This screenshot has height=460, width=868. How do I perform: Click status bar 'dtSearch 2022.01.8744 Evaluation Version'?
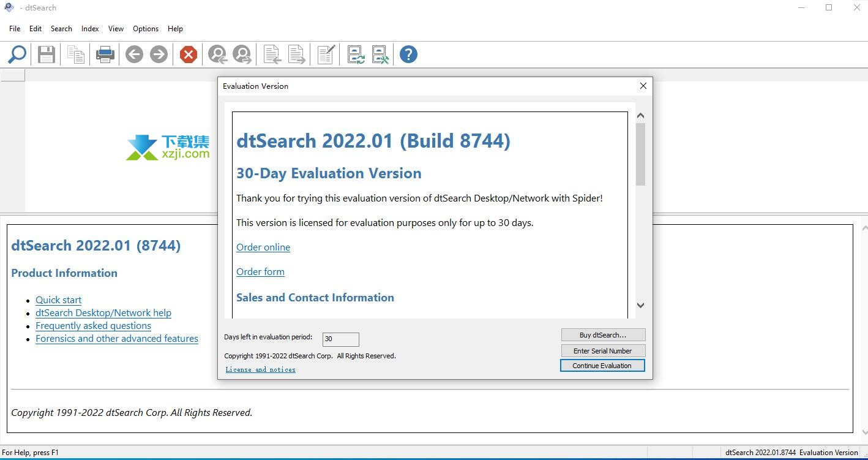click(791, 453)
